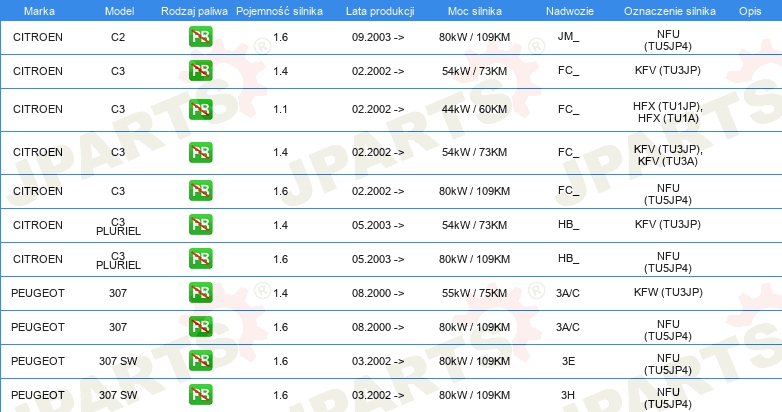Click the Oznaczenie silnika column header

pyautogui.click(x=670, y=11)
